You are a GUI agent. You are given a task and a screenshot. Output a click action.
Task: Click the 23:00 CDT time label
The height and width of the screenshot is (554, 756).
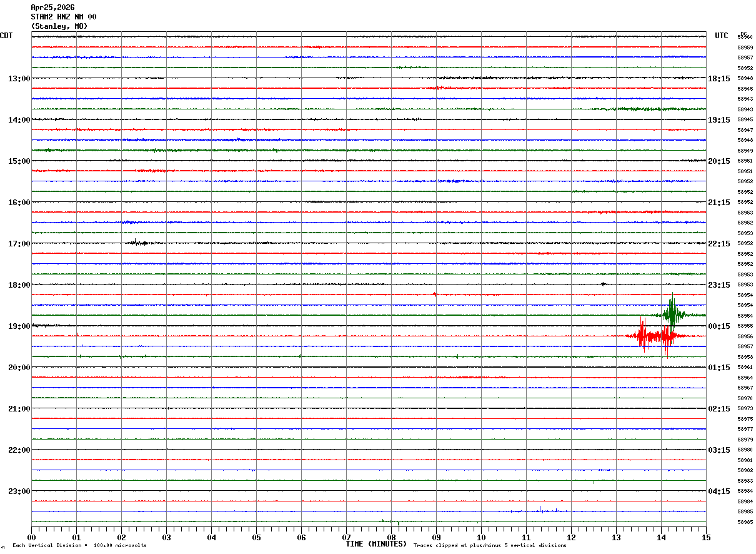pos(19,491)
